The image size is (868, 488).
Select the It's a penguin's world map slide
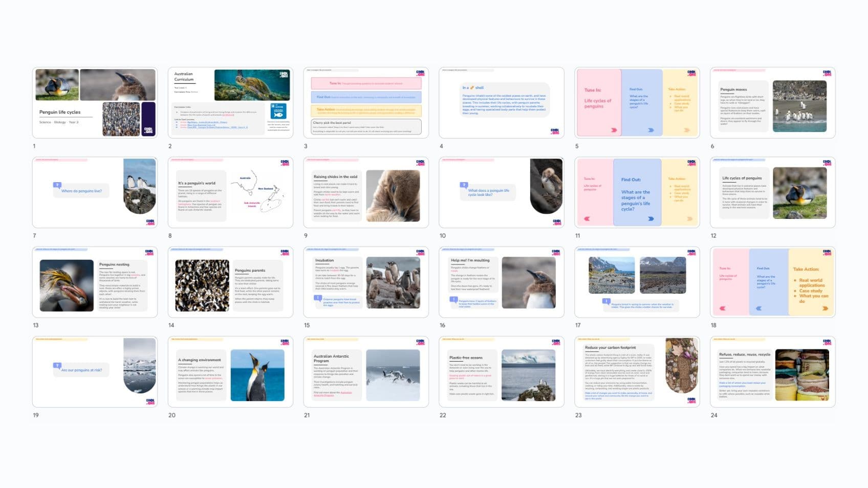[230, 192]
